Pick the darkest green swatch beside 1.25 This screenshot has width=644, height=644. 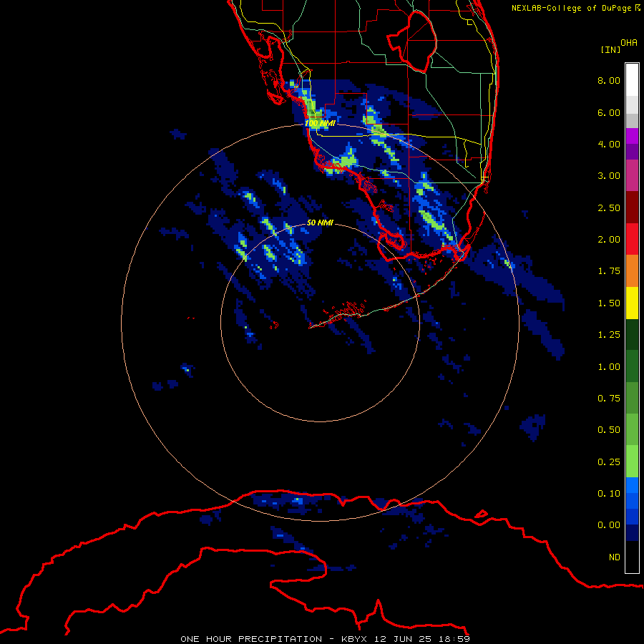[632, 334]
